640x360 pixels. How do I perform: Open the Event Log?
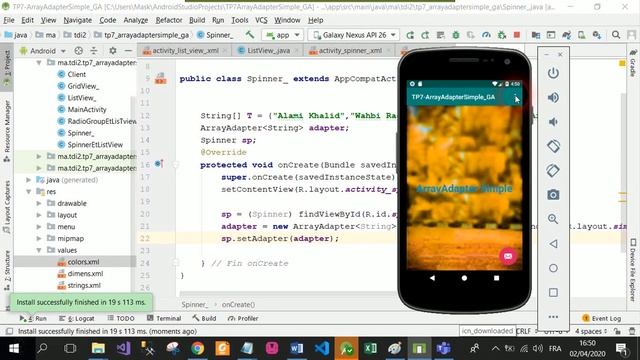601,318
